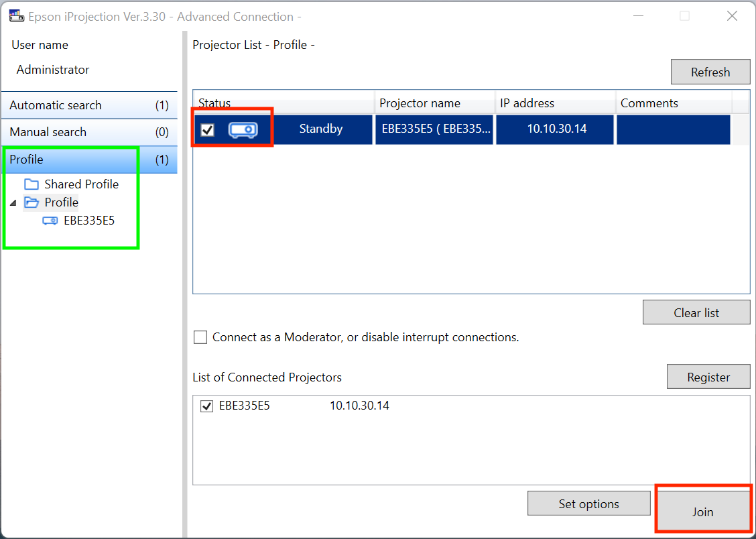Sort by the Projector name column header
The image size is (756, 539).
(x=435, y=103)
